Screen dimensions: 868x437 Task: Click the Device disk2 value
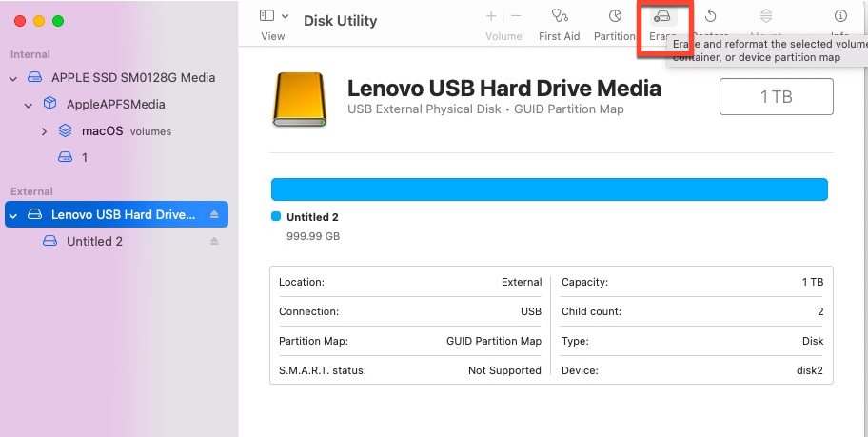809,370
